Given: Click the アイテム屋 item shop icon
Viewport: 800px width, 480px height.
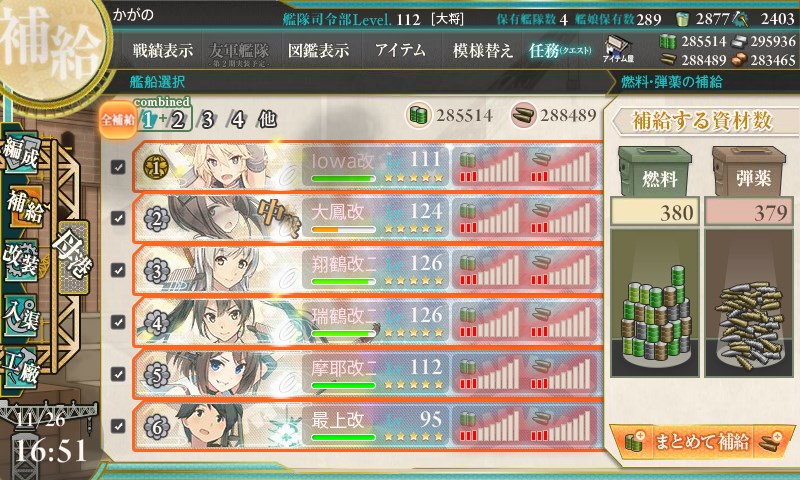Looking at the screenshot, I should click(618, 49).
